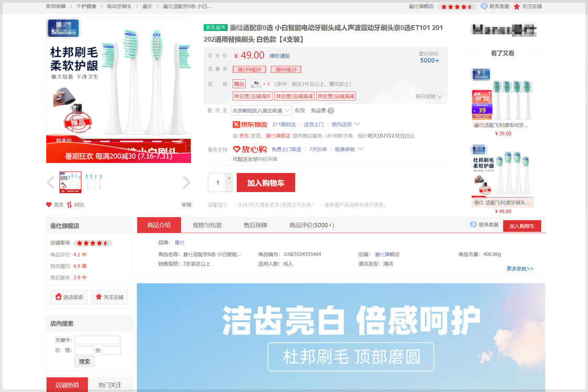
Task: Click the star 关注店铺 icon in header
Action: [x=517, y=6]
